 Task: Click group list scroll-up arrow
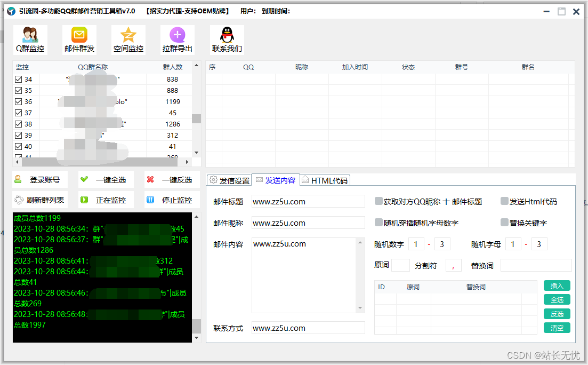(x=197, y=65)
